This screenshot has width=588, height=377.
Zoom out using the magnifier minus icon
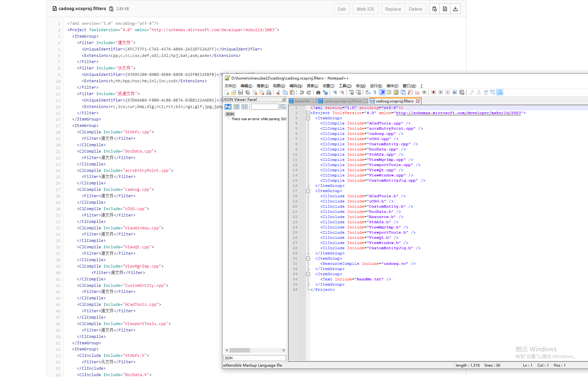coord(342,92)
